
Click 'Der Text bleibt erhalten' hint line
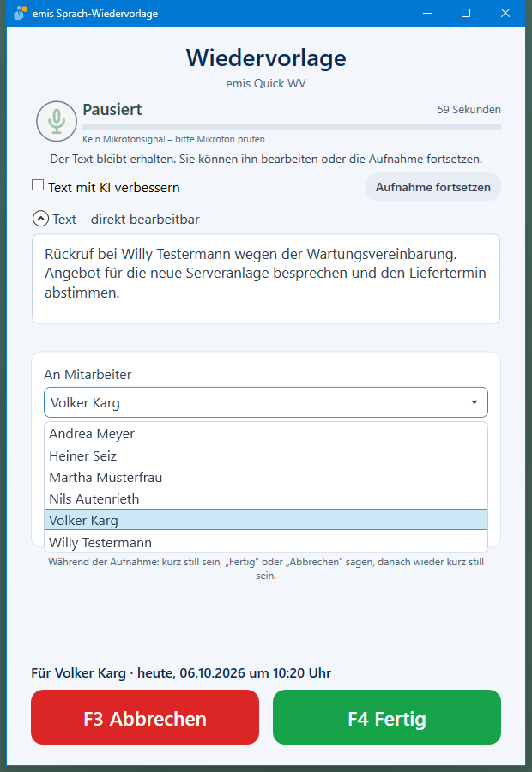266,159
